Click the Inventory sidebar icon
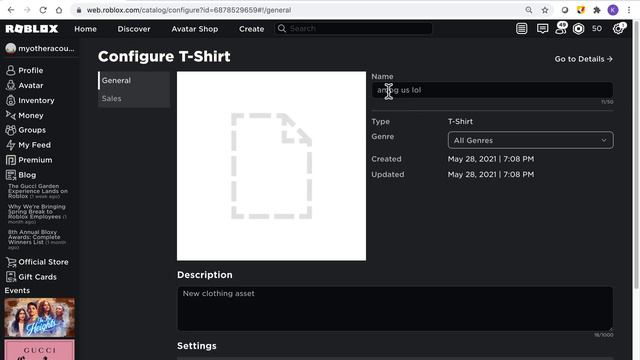The width and height of the screenshot is (640, 360). [x=11, y=100]
